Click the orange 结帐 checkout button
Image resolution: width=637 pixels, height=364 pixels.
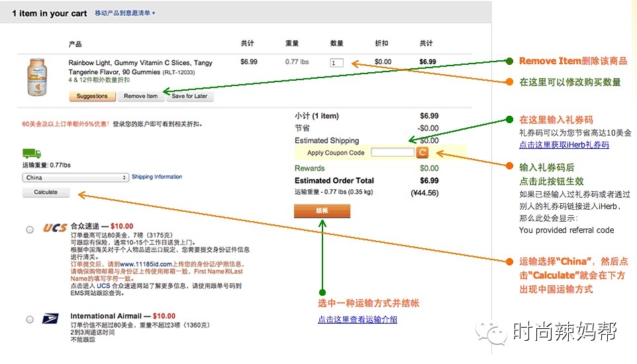click(x=322, y=210)
